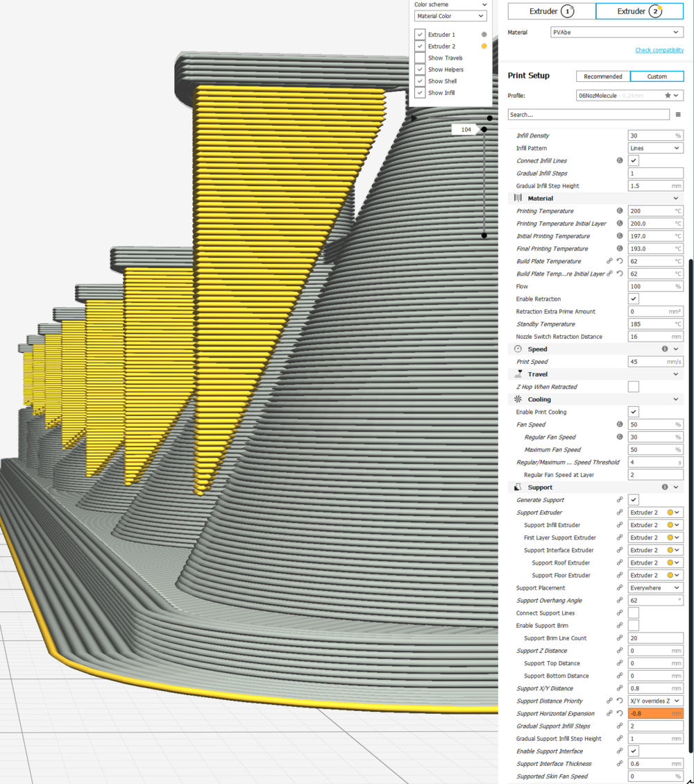This screenshot has width=694, height=784.
Task: Click the settings Search field
Action: click(x=589, y=115)
